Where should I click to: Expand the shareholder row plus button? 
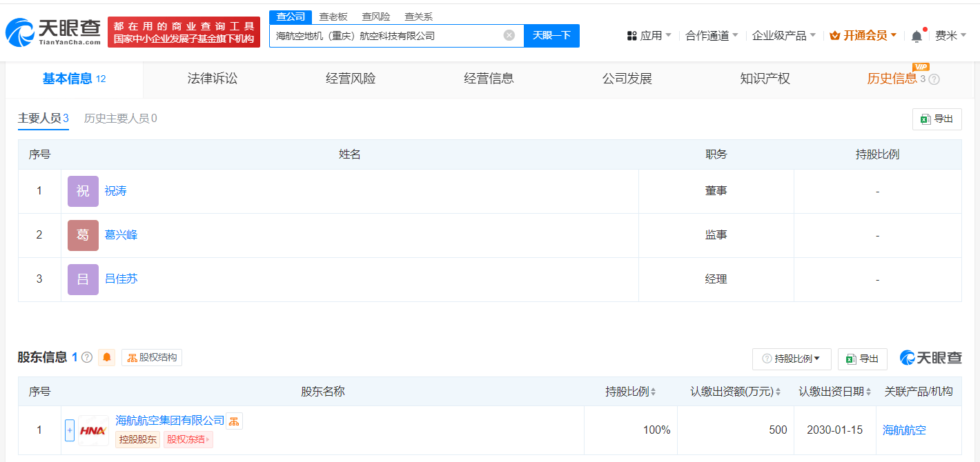coord(70,430)
